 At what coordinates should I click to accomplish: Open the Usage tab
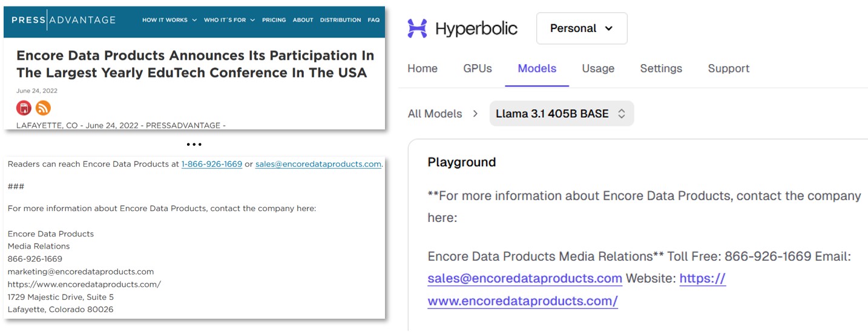tap(598, 68)
